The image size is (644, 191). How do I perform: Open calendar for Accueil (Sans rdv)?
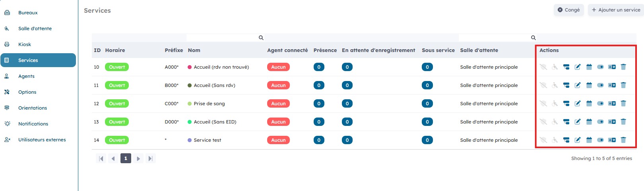point(589,85)
